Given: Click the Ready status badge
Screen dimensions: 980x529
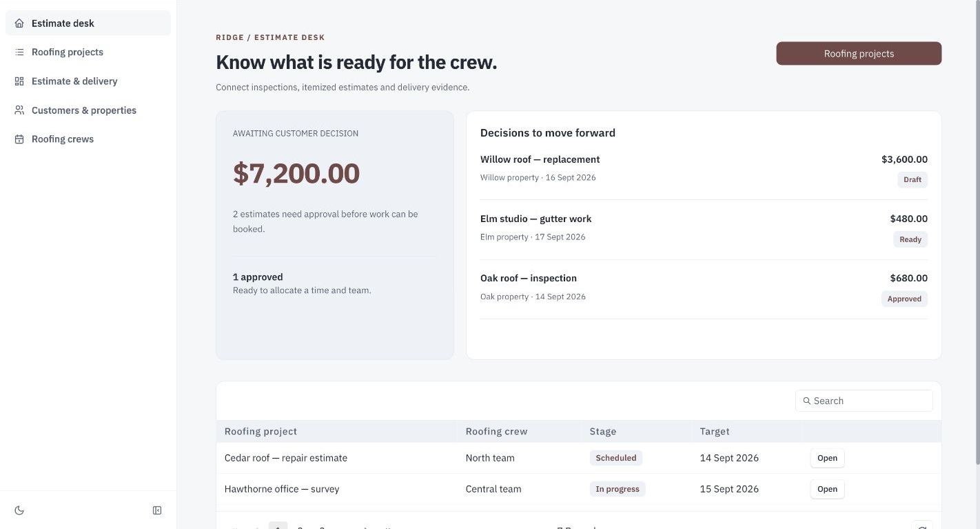Looking at the screenshot, I should pyautogui.click(x=910, y=239).
